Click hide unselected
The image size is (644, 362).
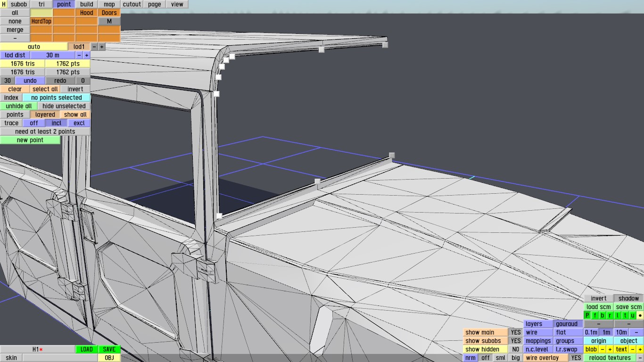[x=64, y=106]
